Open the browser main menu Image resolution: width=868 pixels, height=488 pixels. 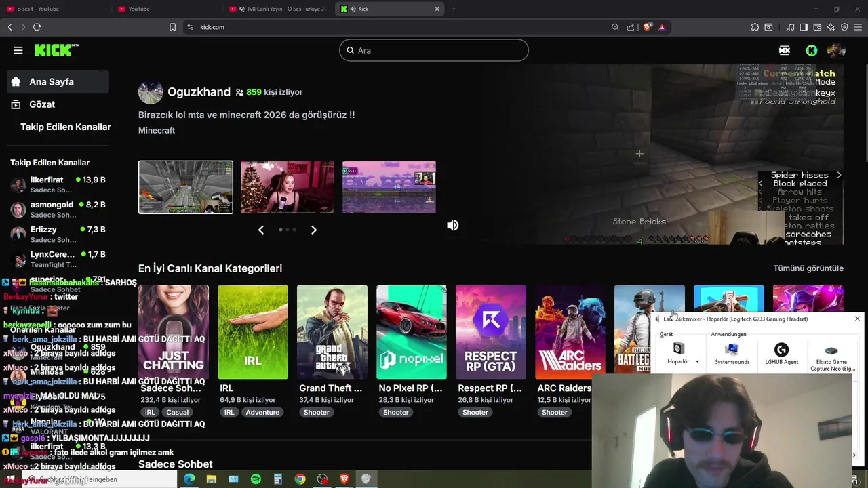pos(858,27)
